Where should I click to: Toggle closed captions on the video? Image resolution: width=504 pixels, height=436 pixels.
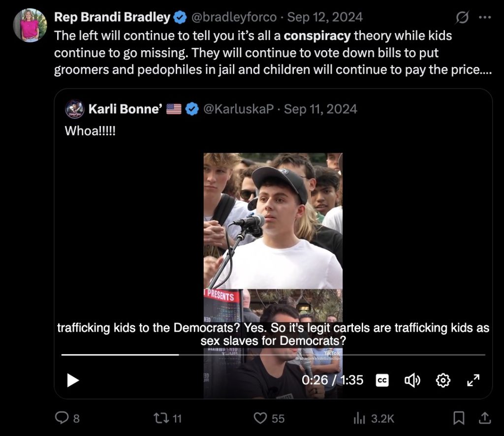point(382,380)
